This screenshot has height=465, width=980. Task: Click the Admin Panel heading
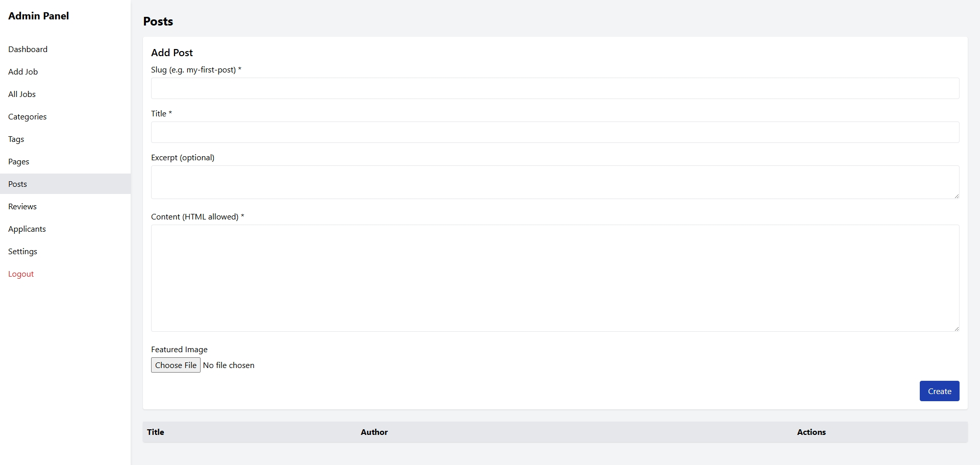pos(38,16)
